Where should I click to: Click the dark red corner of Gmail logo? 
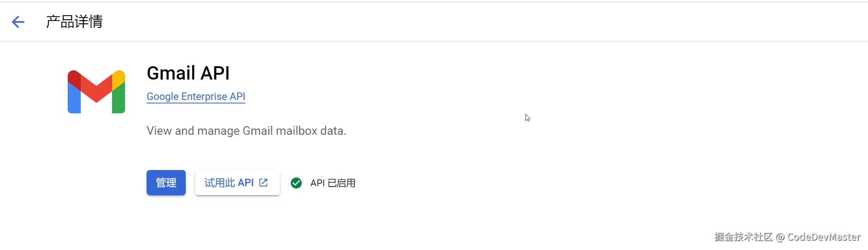pyautogui.click(x=74, y=78)
